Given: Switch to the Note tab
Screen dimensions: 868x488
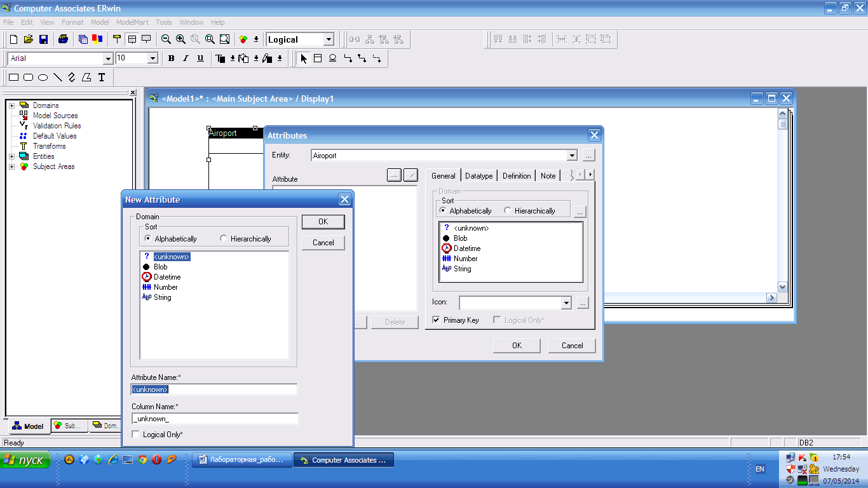Looking at the screenshot, I should click(548, 176).
